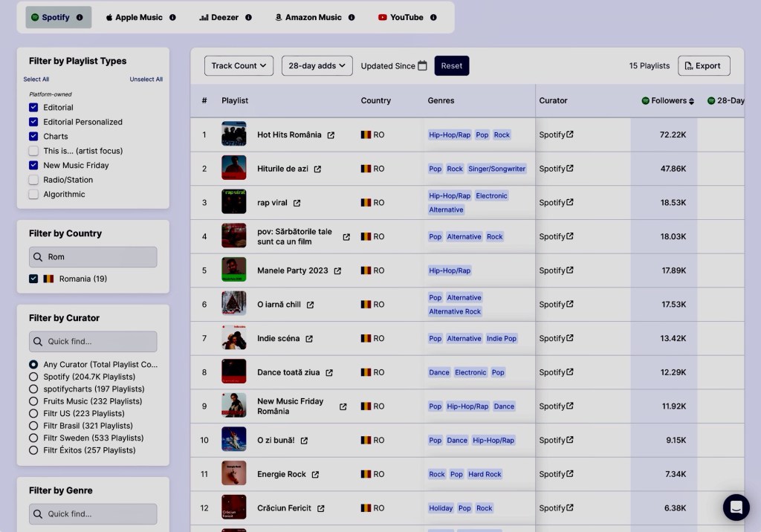The height and width of the screenshot is (532, 761).
Task: Expand the Track Count dropdown
Action: 239,65
